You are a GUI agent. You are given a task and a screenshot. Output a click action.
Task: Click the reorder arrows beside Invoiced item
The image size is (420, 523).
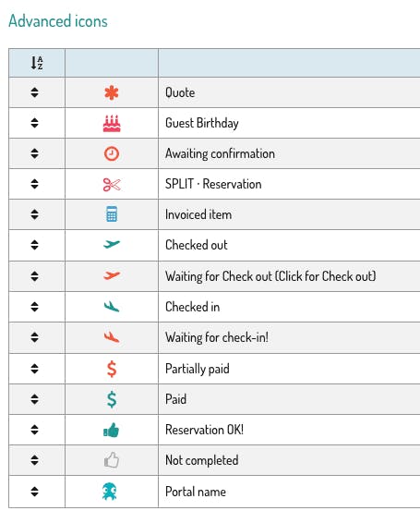tap(35, 214)
